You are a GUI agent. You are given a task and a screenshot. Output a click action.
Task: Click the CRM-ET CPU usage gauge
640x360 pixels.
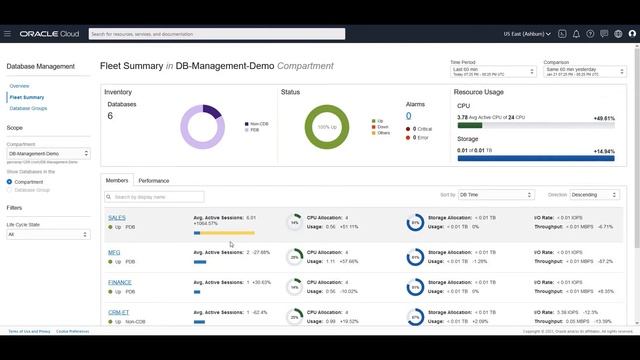click(x=294, y=317)
